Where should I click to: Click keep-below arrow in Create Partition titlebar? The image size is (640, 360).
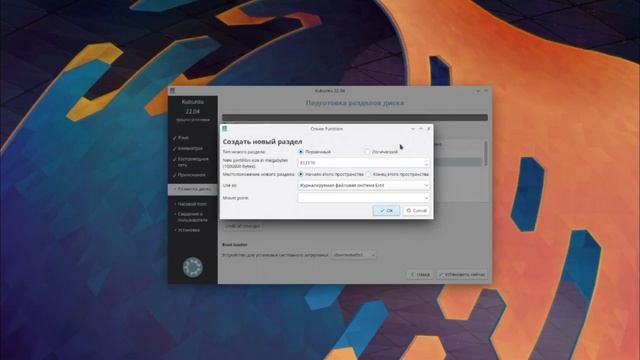click(x=413, y=129)
